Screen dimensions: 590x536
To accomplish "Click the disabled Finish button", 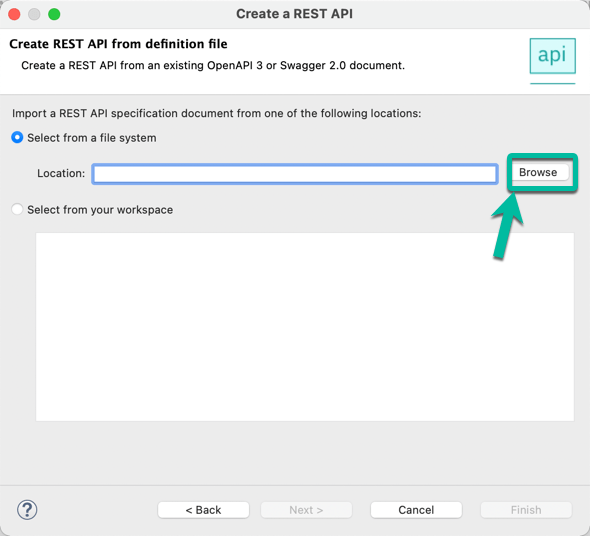I will pos(526,510).
